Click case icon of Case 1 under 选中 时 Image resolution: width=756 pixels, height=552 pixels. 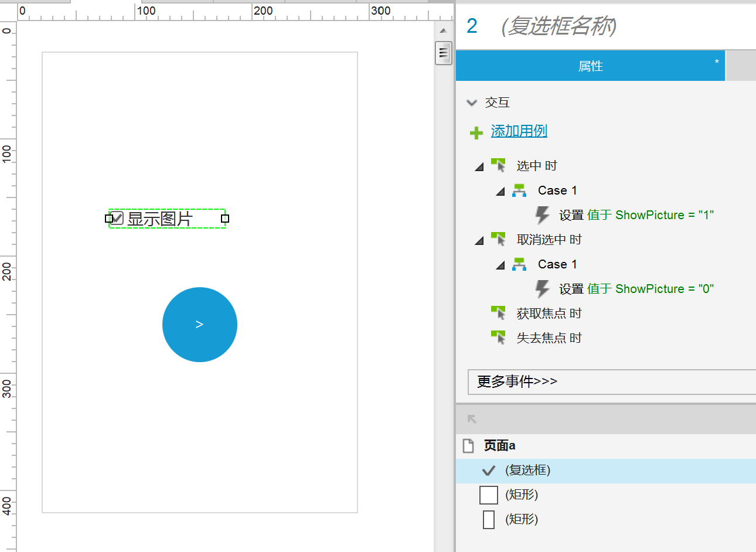[519, 190]
